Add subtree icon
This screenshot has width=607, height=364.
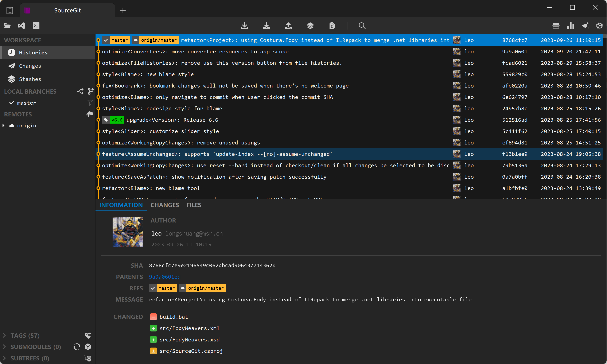(88, 358)
